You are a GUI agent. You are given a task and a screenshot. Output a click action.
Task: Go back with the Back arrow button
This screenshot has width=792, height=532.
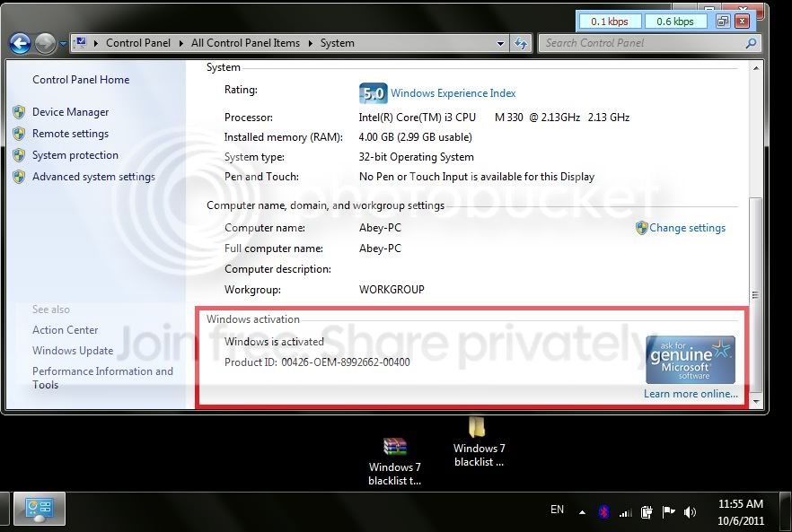point(20,43)
